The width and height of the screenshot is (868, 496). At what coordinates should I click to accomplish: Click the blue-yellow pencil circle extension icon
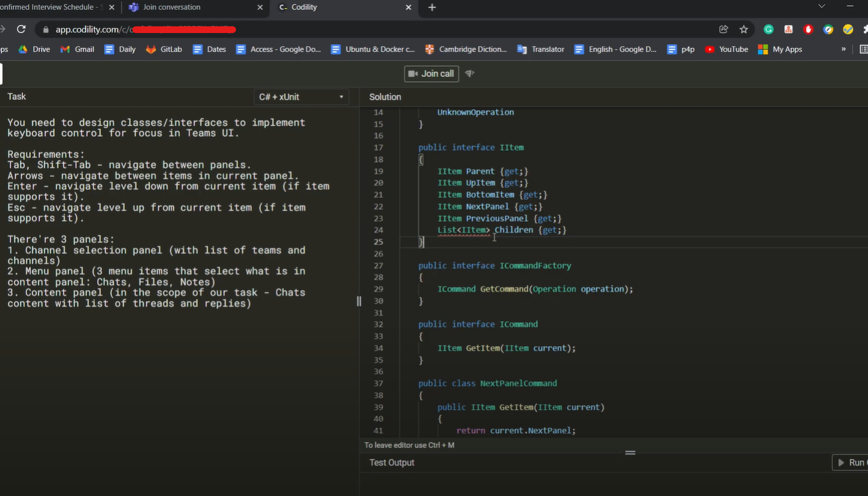pyautogui.click(x=828, y=30)
